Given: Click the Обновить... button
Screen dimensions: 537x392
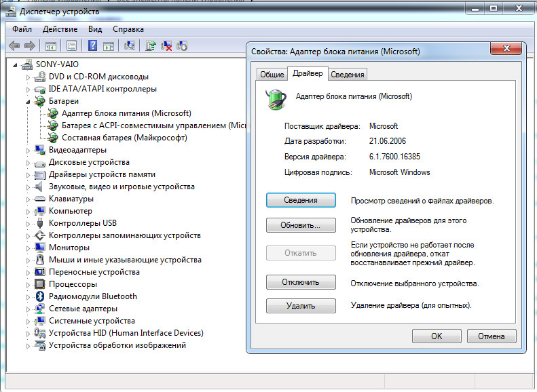Looking at the screenshot, I should [x=301, y=225].
